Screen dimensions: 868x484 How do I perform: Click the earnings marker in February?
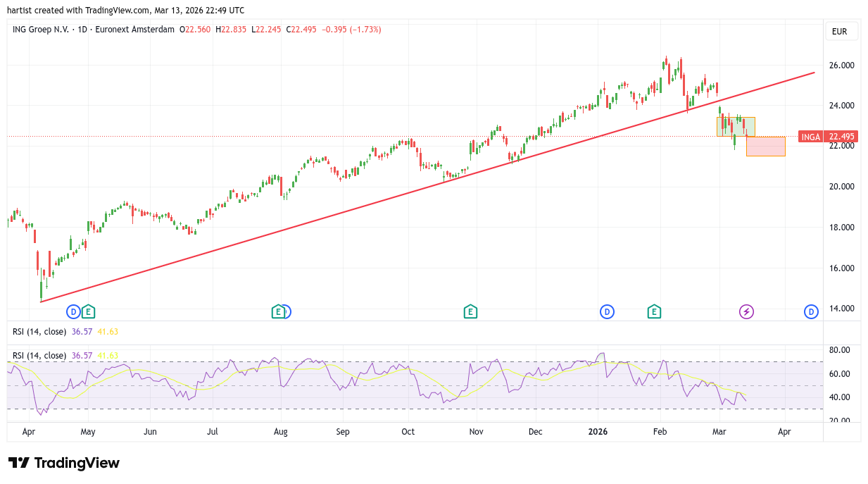click(x=654, y=311)
